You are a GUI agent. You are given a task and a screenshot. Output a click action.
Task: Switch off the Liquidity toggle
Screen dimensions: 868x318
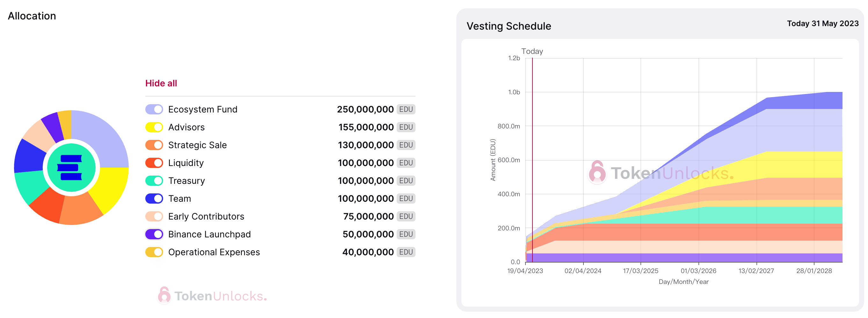pos(154,163)
